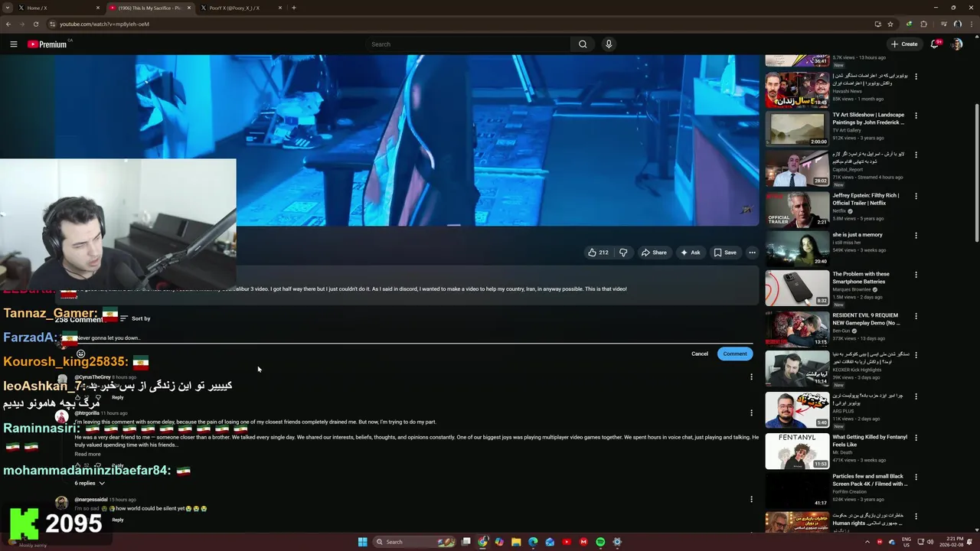This screenshot has width=980, height=551.
Task: Cancel the comment being written
Action: pos(700,354)
